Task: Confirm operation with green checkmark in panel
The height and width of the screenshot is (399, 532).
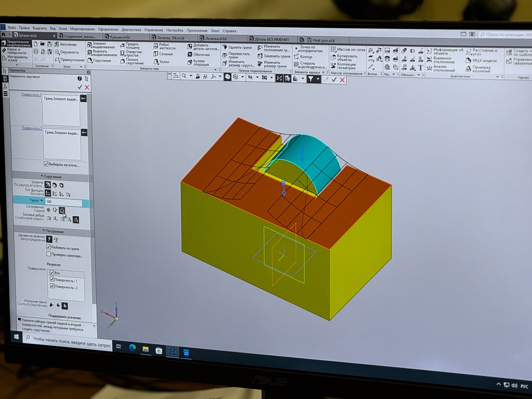Action: click(80, 87)
